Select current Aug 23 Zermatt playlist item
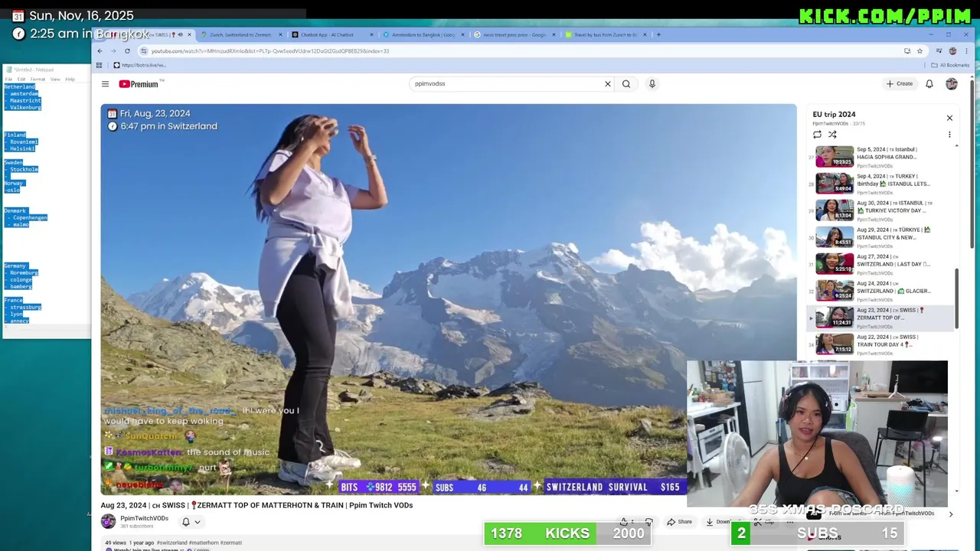 pos(880,318)
